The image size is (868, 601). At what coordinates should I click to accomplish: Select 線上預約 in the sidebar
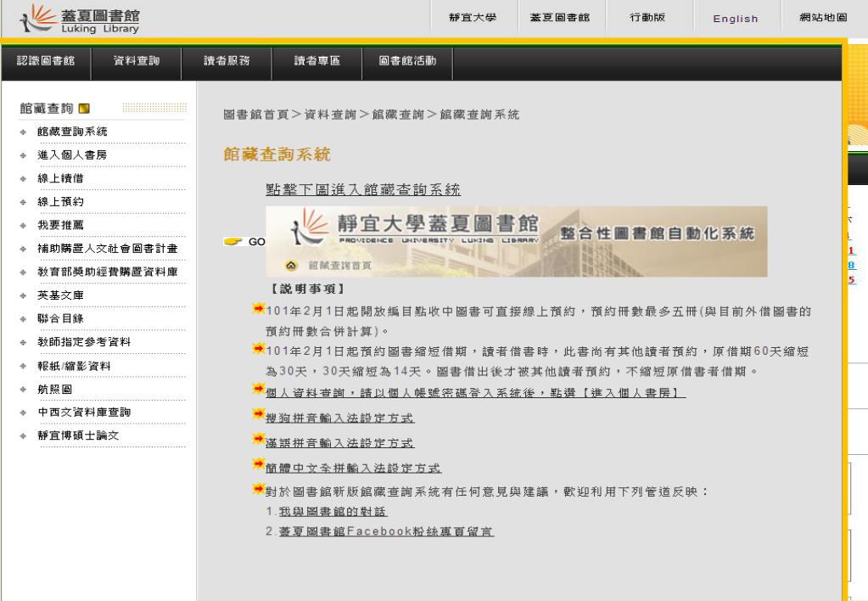pyautogui.click(x=60, y=202)
